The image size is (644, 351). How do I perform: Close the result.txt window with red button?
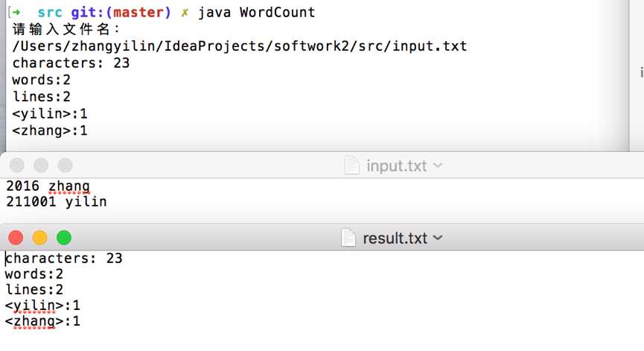[16, 238]
